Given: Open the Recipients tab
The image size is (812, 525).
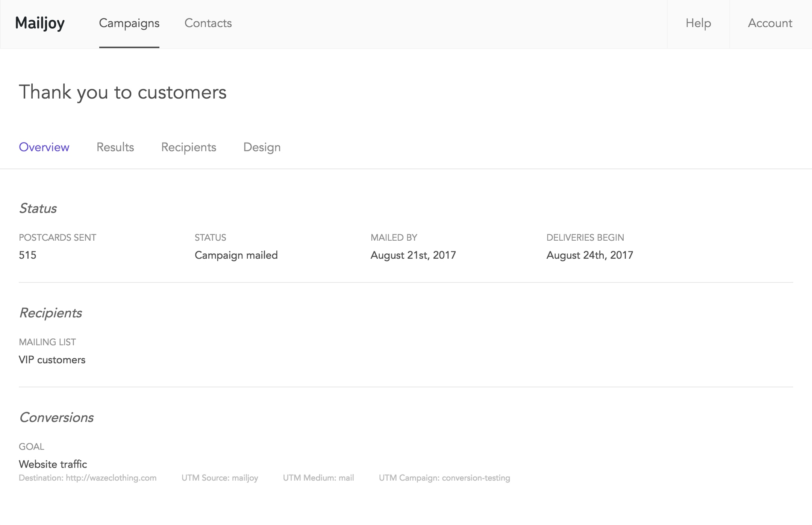Looking at the screenshot, I should (188, 147).
